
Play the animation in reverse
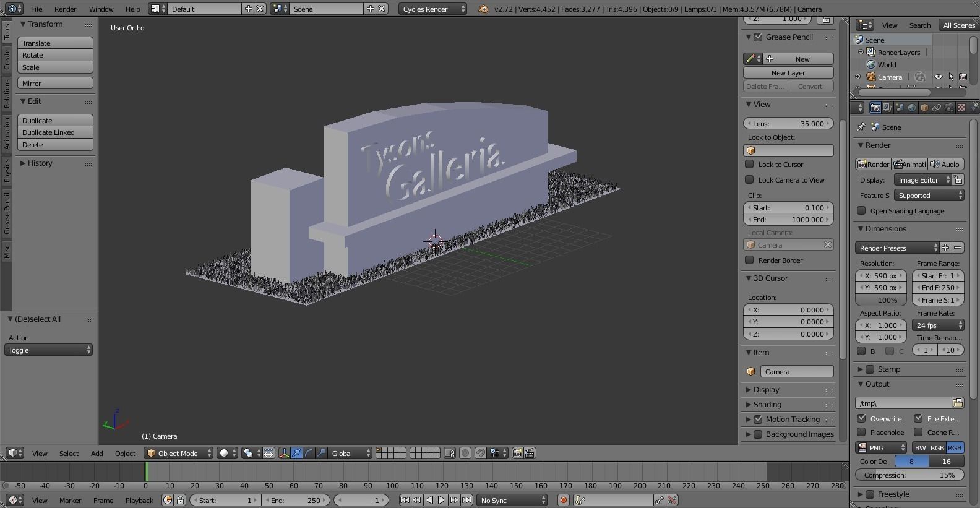pyautogui.click(x=429, y=500)
